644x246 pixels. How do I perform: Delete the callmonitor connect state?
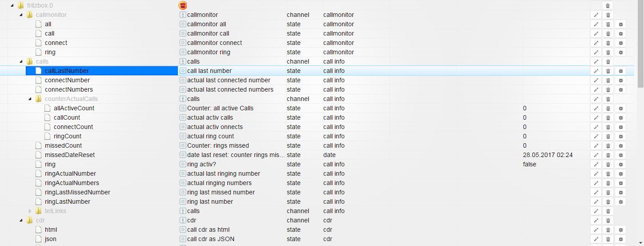click(x=608, y=43)
